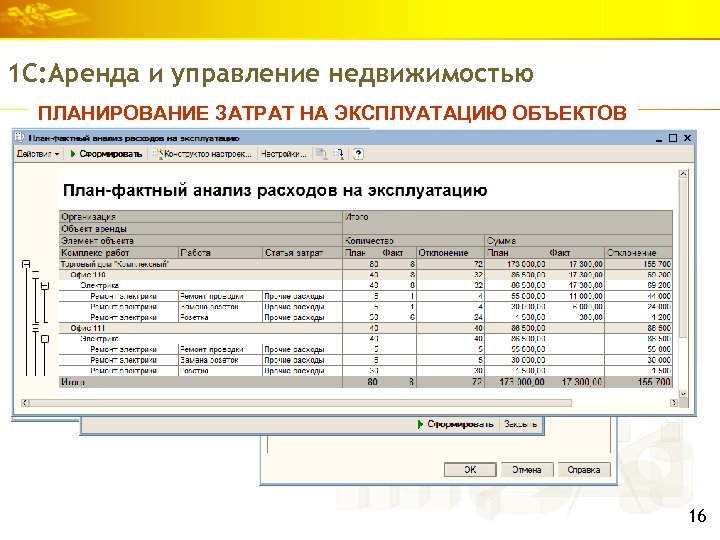Click the horizontal scrollbar left arrow
Image resolution: width=720 pixels, height=540 pixels.
(25, 403)
